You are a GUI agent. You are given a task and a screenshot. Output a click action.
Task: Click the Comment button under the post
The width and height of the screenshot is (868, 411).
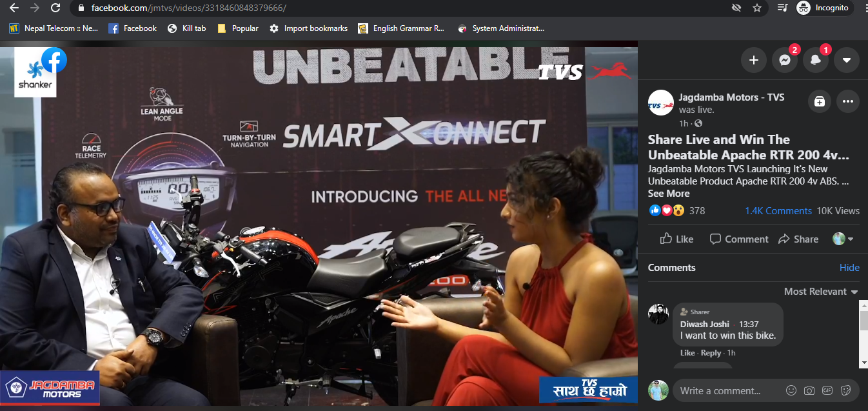pyautogui.click(x=738, y=239)
